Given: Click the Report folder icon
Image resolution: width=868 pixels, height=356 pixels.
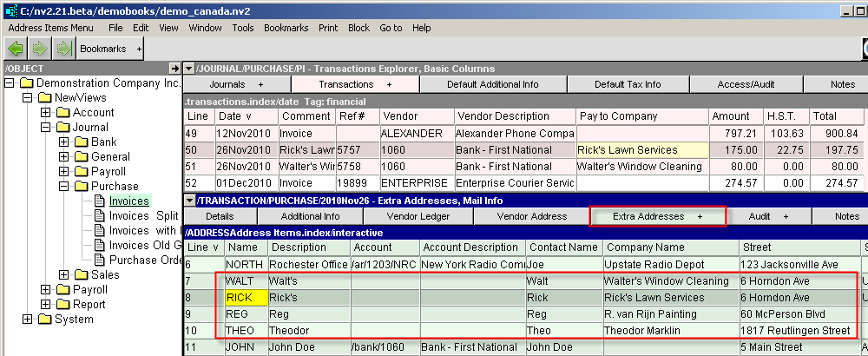Looking at the screenshot, I should click(x=62, y=305).
